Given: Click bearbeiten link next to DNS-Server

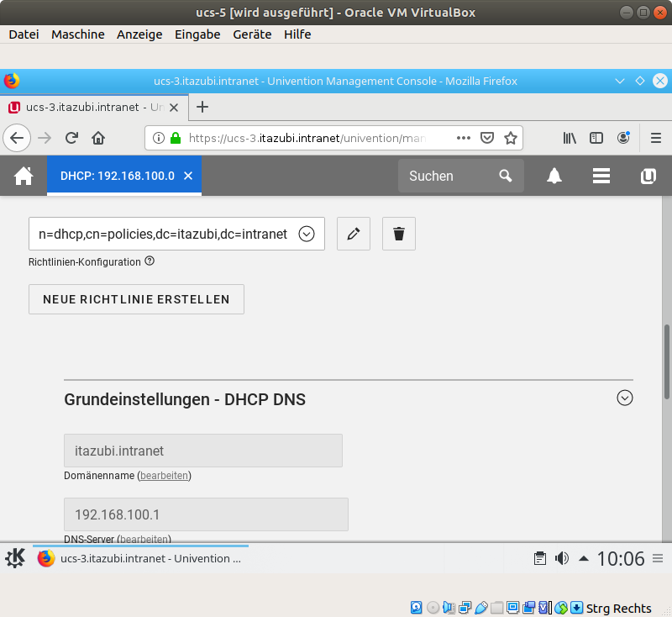Looking at the screenshot, I should click(x=144, y=539).
